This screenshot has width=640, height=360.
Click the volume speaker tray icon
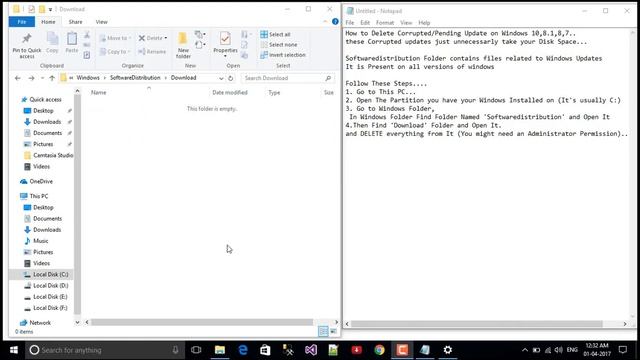tap(558, 350)
